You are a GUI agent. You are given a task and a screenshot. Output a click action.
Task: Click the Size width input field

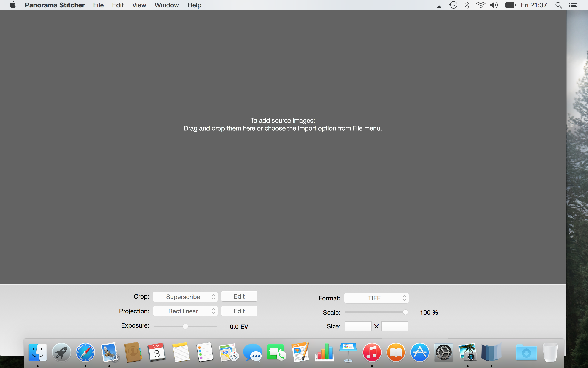(x=358, y=326)
